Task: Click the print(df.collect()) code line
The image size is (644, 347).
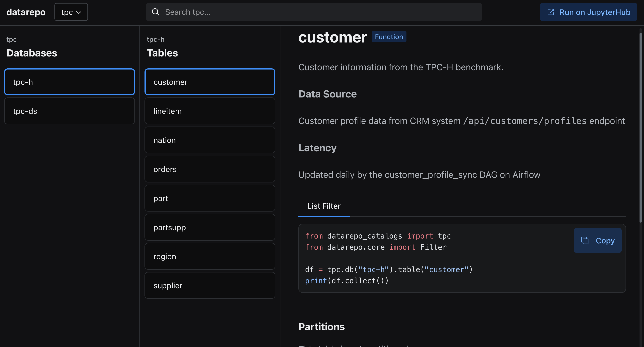Action: point(347,281)
